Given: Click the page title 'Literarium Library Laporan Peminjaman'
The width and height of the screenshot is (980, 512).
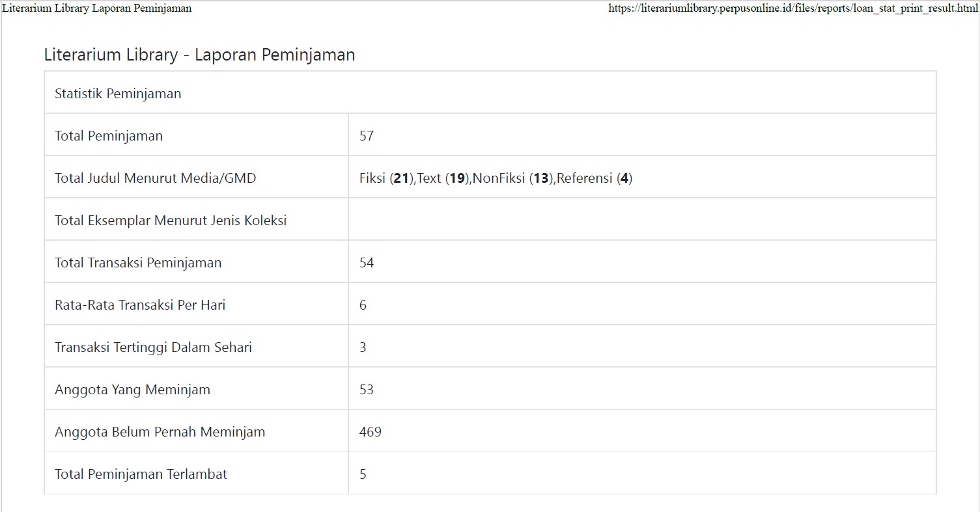Looking at the screenshot, I should pos(97,8).
